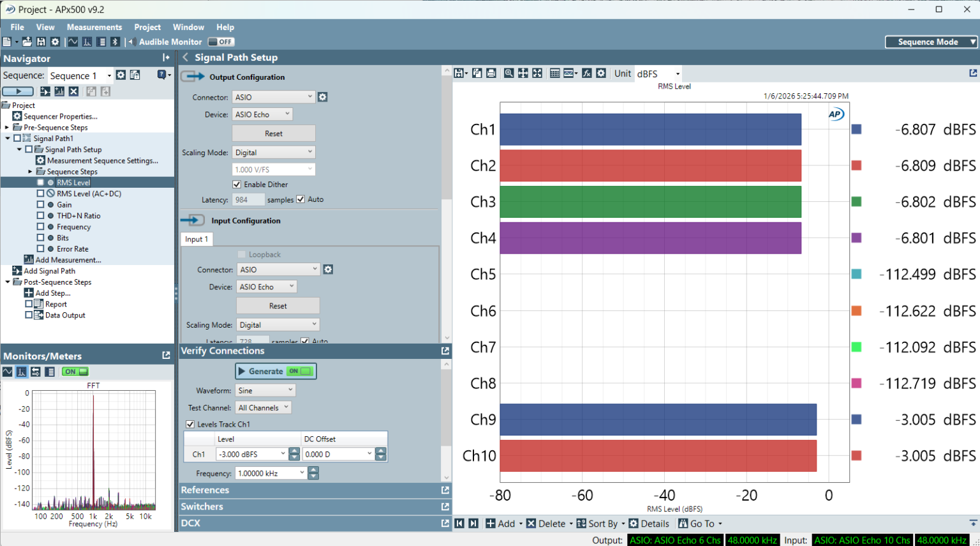The height and width of the screenshot is (546, 980).
Task: Open the data table view icon in the graph toolbar
Action: (x=554, y=73)
